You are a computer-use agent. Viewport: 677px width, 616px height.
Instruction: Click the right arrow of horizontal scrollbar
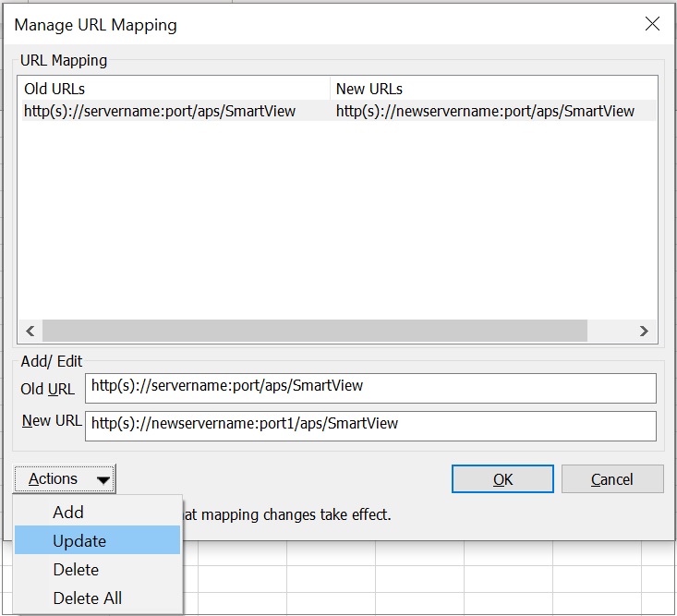click(644, 331)
